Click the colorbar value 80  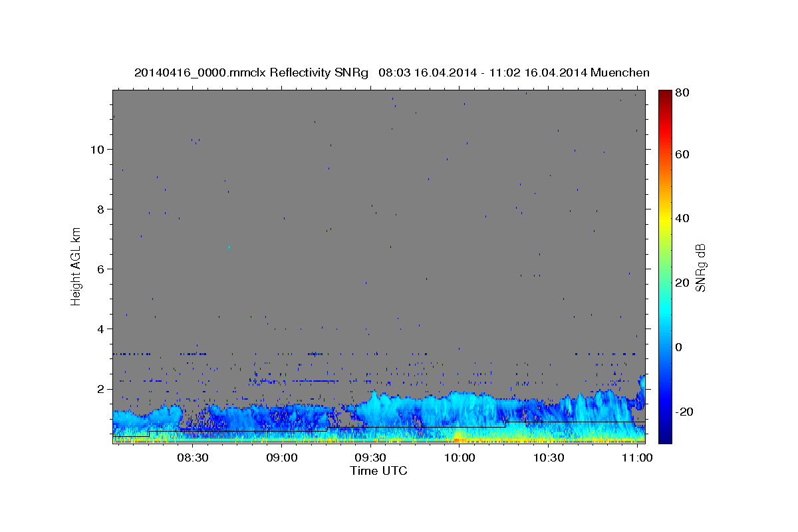tap(682, 93)
